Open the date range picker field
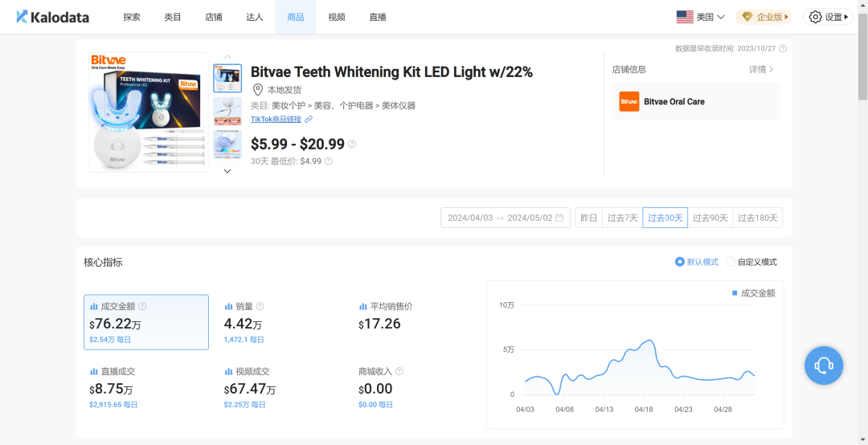Screen dimensions: 868x445 pos(506,218)
